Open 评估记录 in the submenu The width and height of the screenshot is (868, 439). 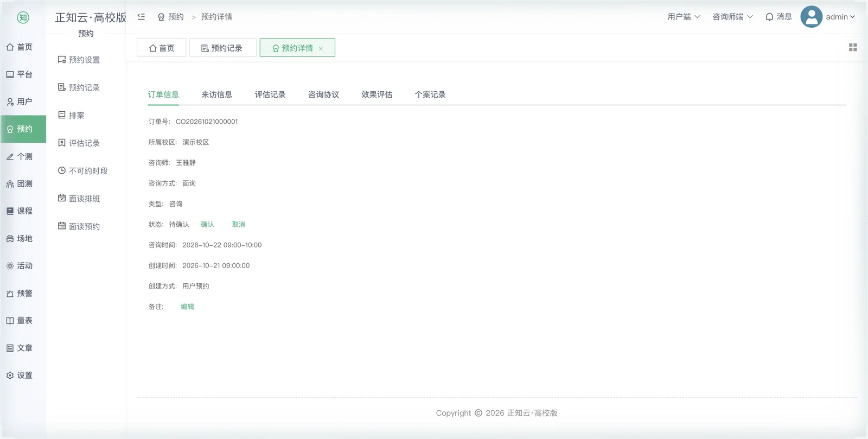pyautogui.click(x=79, y=143)
